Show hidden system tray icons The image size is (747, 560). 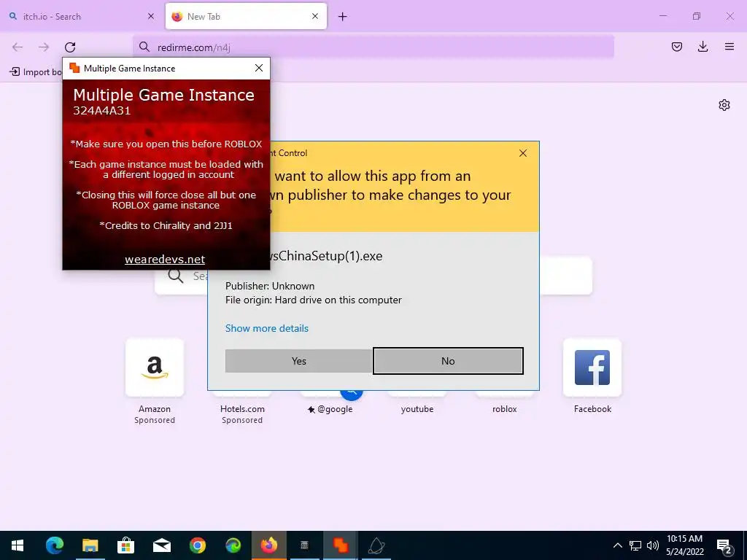(617, 545)
